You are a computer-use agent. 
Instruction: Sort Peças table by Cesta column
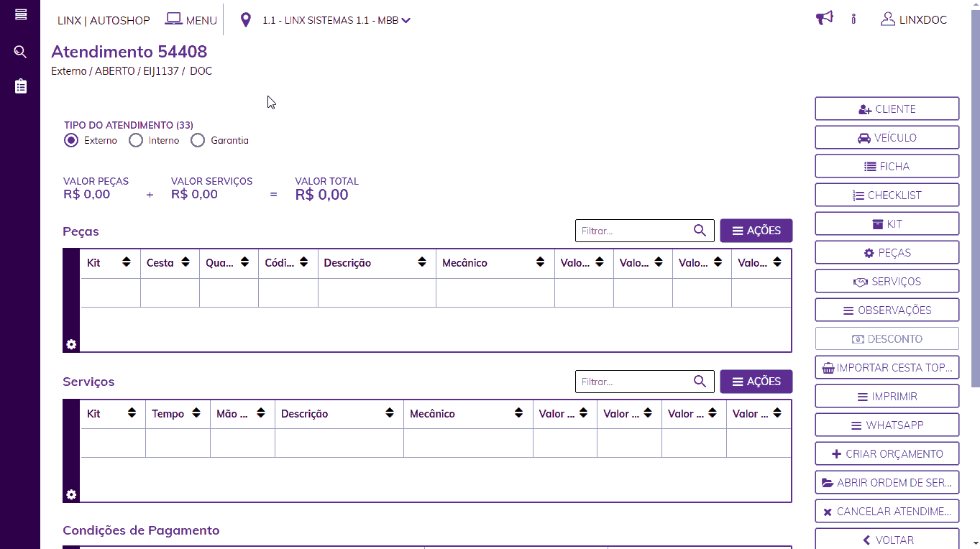click(186, 263)
